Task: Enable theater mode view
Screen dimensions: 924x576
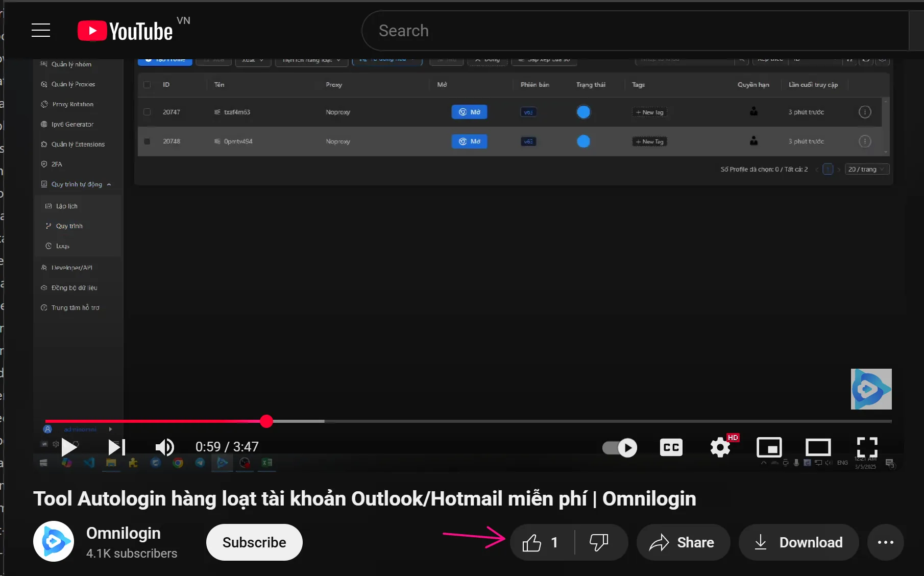Action: (x=818, y=448)
